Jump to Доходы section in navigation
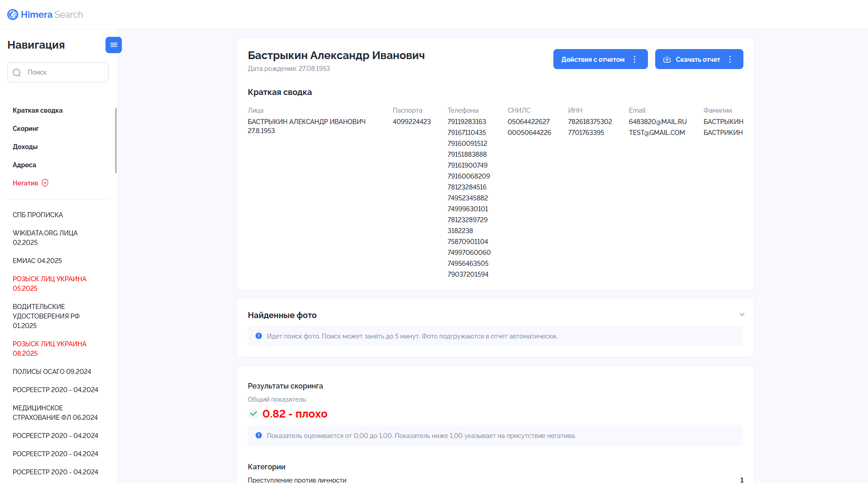The width and height of the screenshot is (868, 483). pos(25,147)
